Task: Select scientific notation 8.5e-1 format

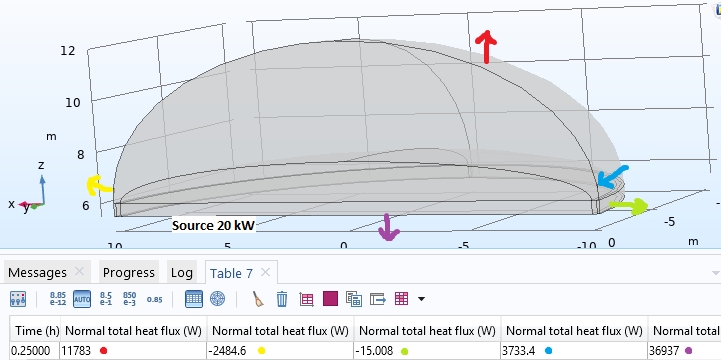Action: (x=106, y=299)
